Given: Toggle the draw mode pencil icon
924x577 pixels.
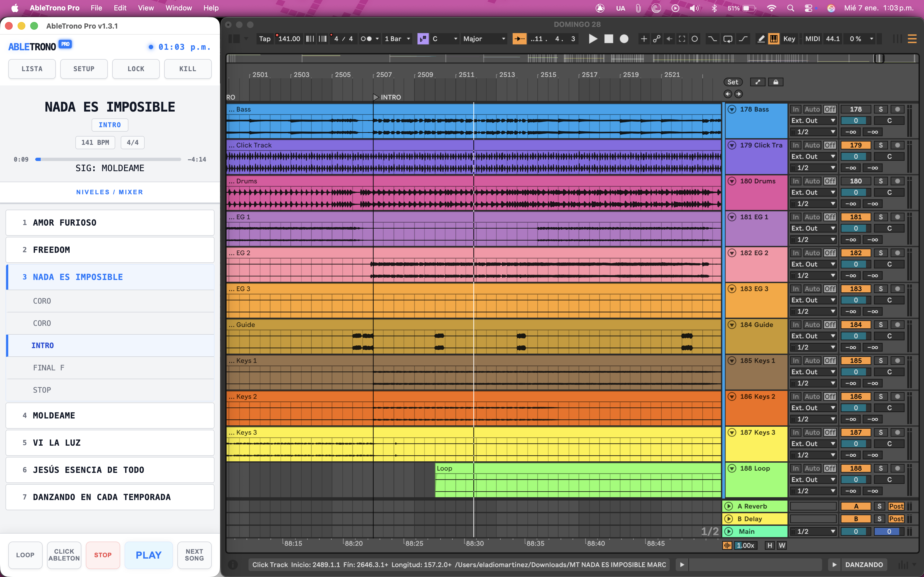Looking at the screenshot, I should point(761,38).
